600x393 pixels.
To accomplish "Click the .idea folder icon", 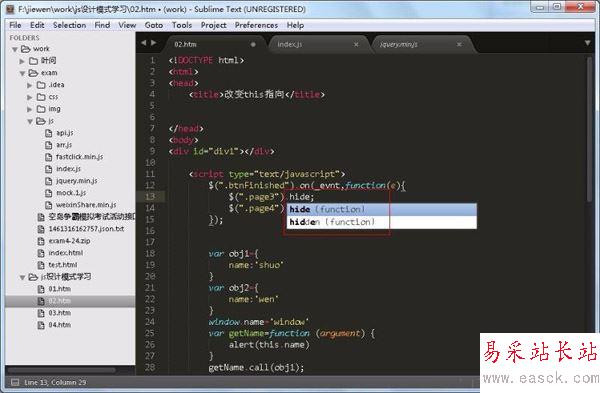I will pyautogui.click(x=41, y=85).
